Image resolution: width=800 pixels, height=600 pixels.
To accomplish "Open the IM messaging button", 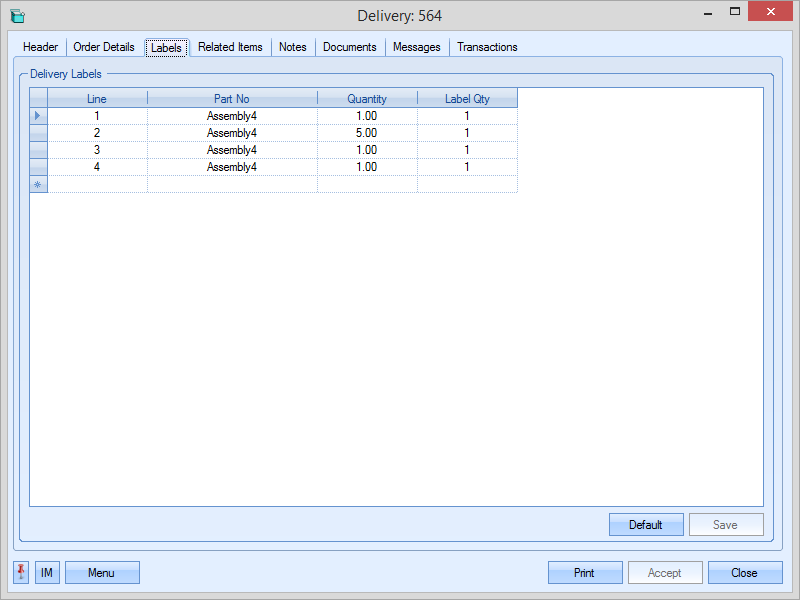I will pyautogui.click(x=47, y=572).
